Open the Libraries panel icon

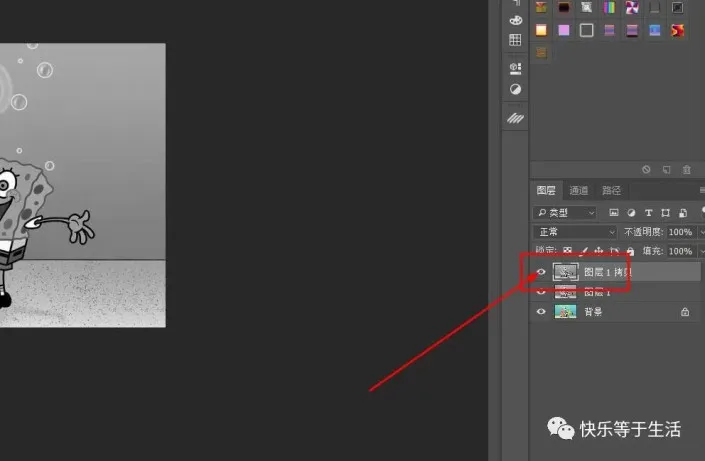point(515,68)
